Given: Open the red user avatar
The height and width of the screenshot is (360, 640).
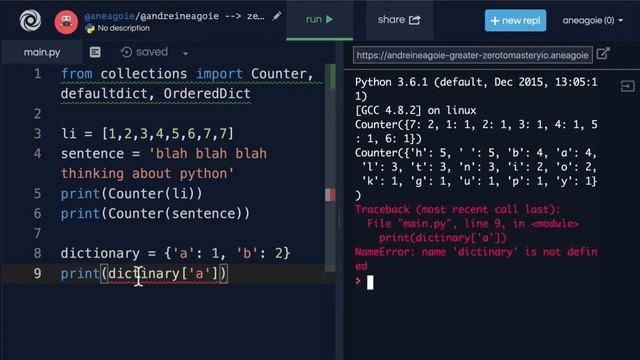Looking at the screenshot, I should (x=66, y=22).
